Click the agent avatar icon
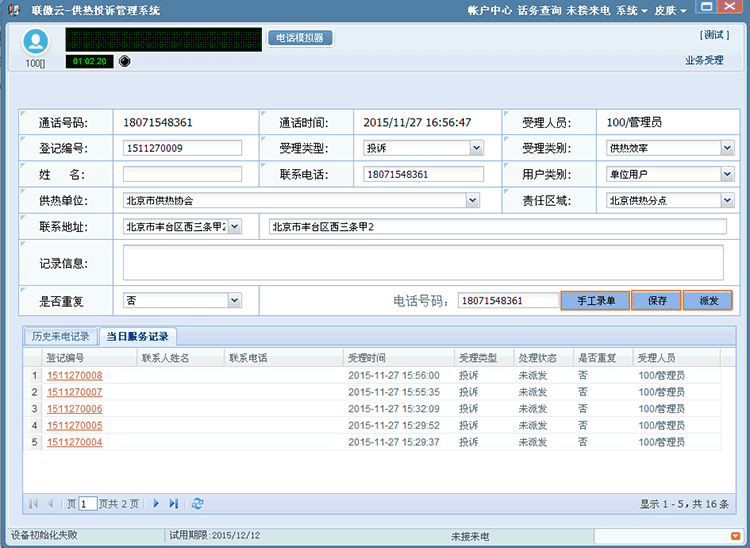The image size is (750, 548). [37, 41]
